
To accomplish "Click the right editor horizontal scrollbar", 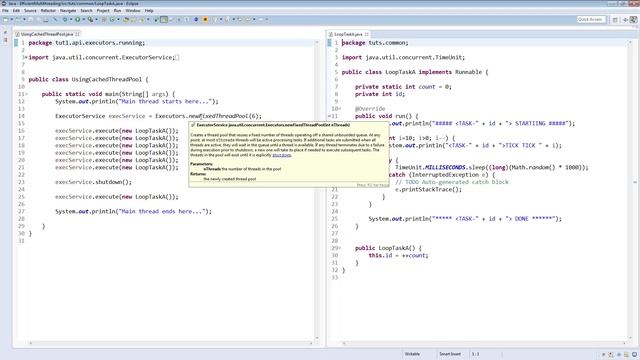I will [x=484, y=343].
